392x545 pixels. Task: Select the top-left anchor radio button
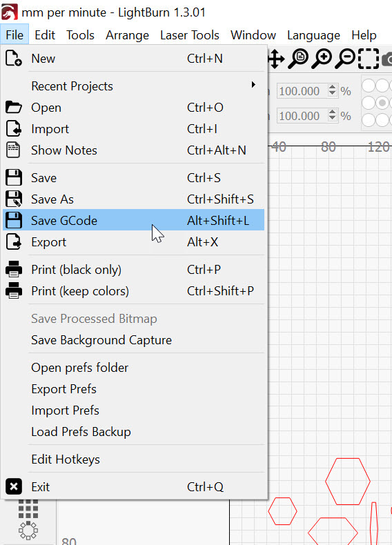[x=369, y=85]
